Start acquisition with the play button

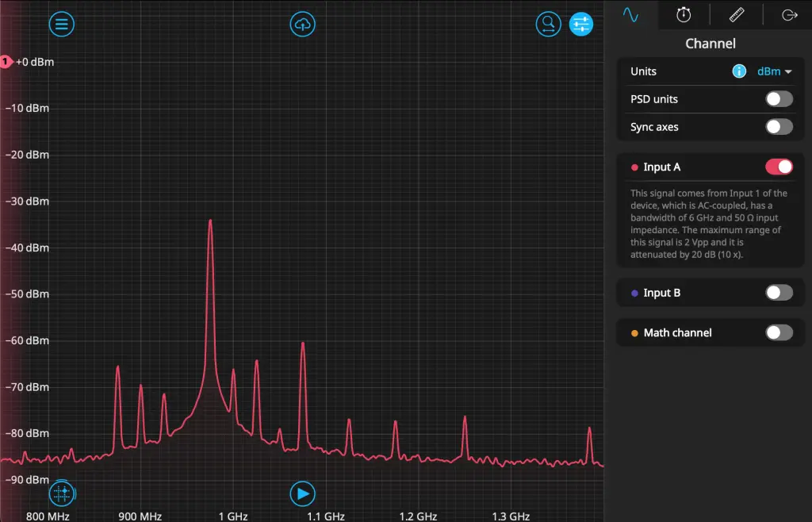pos(302,493)
